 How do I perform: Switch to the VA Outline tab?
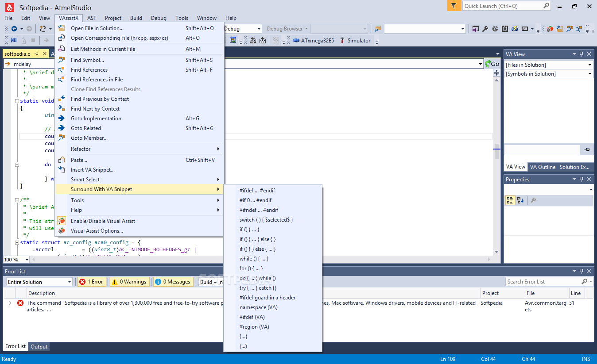click(x=543, y=167)
